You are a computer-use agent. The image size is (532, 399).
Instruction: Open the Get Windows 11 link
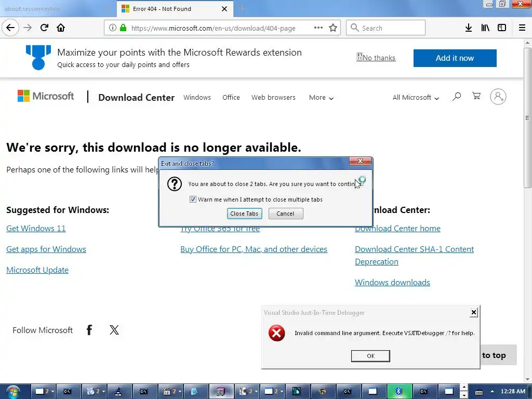pyautogui.click(x=36, y=229)
